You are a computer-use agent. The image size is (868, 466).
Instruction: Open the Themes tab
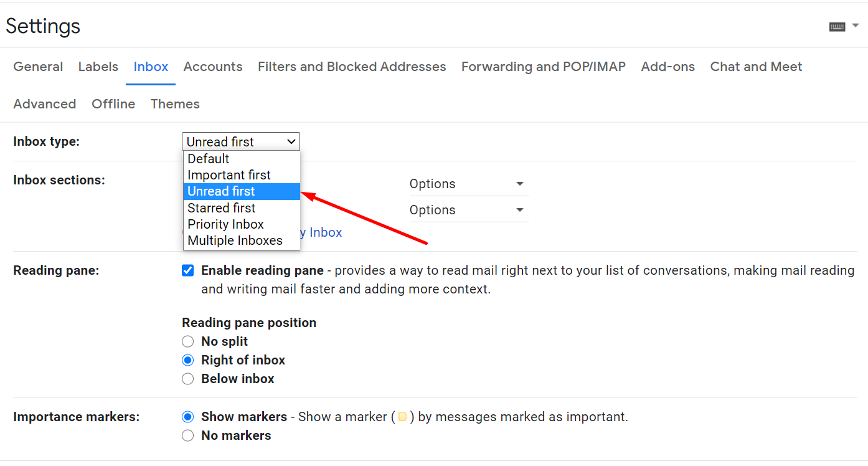175,104
